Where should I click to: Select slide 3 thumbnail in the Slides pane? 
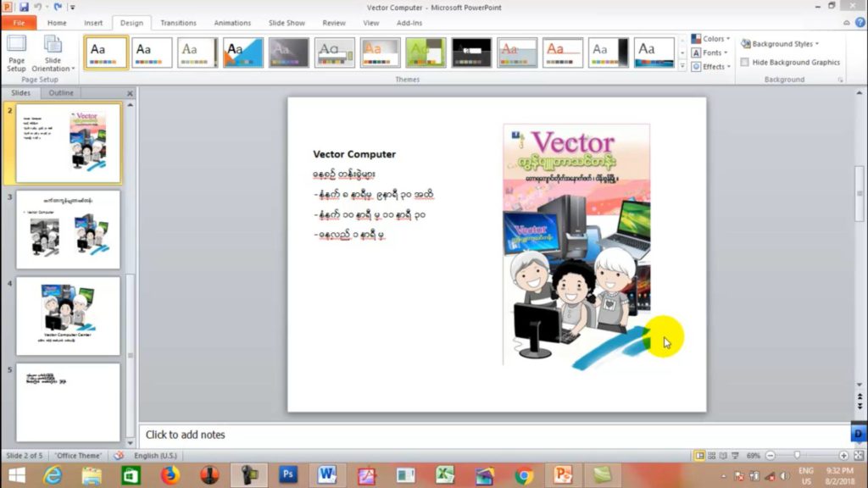coord(68,230)
